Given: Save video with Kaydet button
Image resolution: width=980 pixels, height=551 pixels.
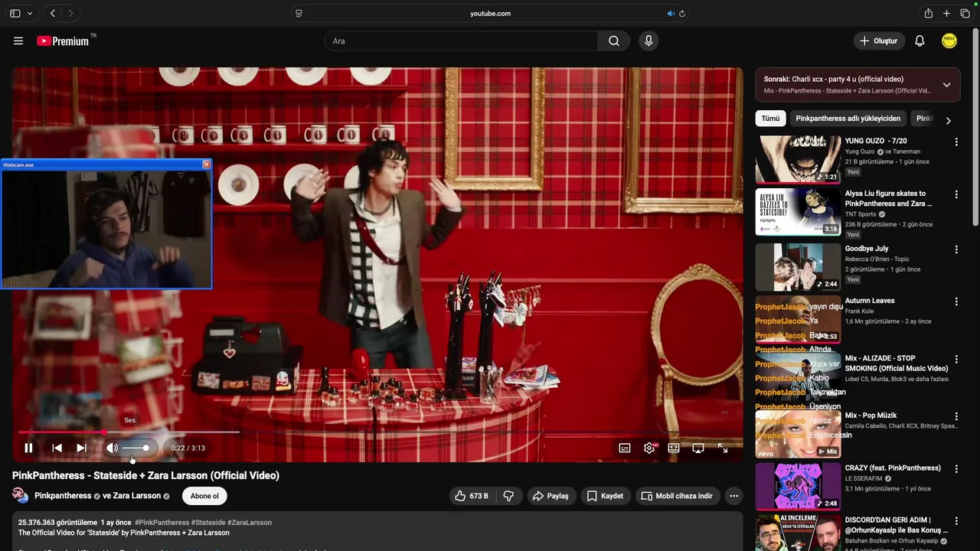Looking at the screenshot, I should click(x=605, y=496).
